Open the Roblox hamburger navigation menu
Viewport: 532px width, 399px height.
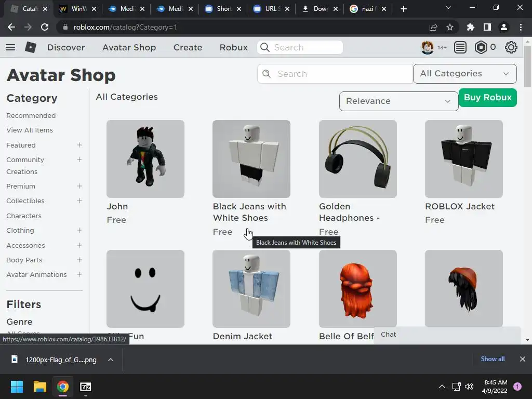[10, 47]
